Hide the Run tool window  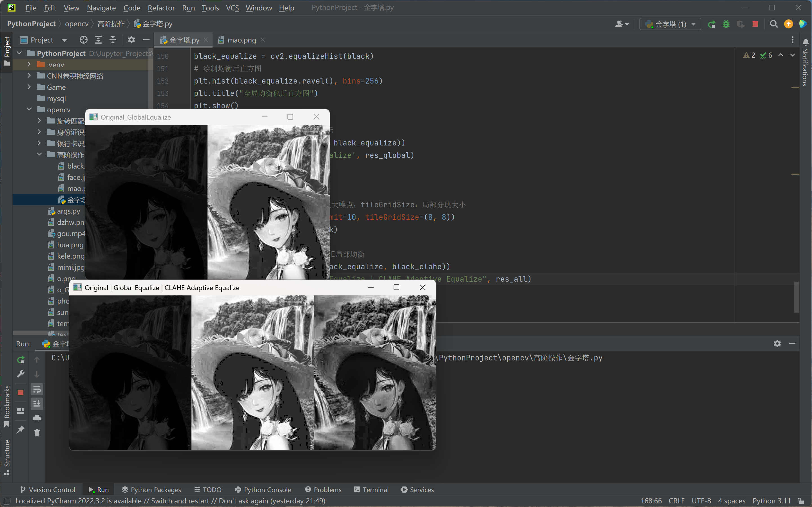click(x=792, y=343)
